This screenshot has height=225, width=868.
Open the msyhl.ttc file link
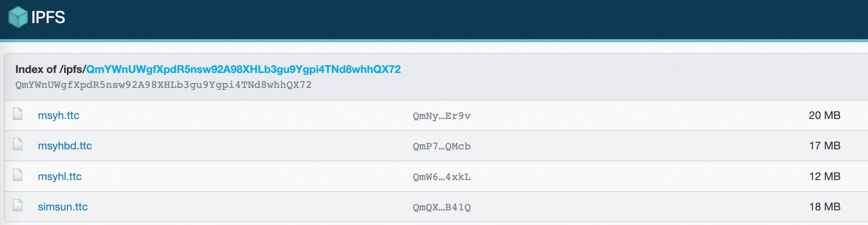point(60,177)
